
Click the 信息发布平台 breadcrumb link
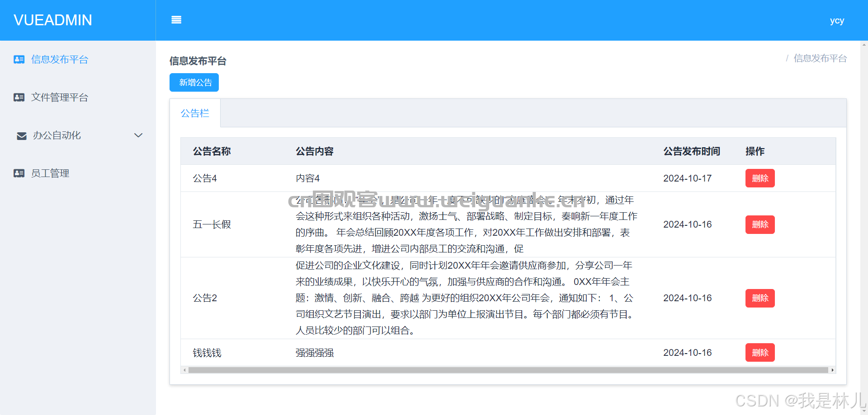click(820, 58)
